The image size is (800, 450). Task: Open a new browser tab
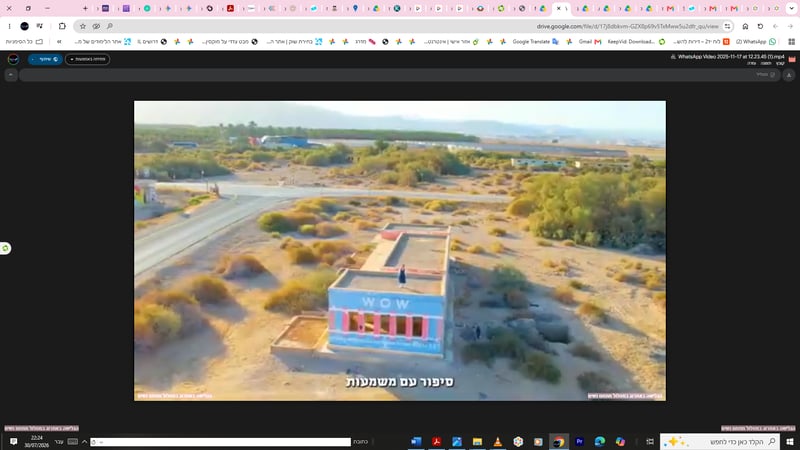pyautogui.click(x=85, y=8)
